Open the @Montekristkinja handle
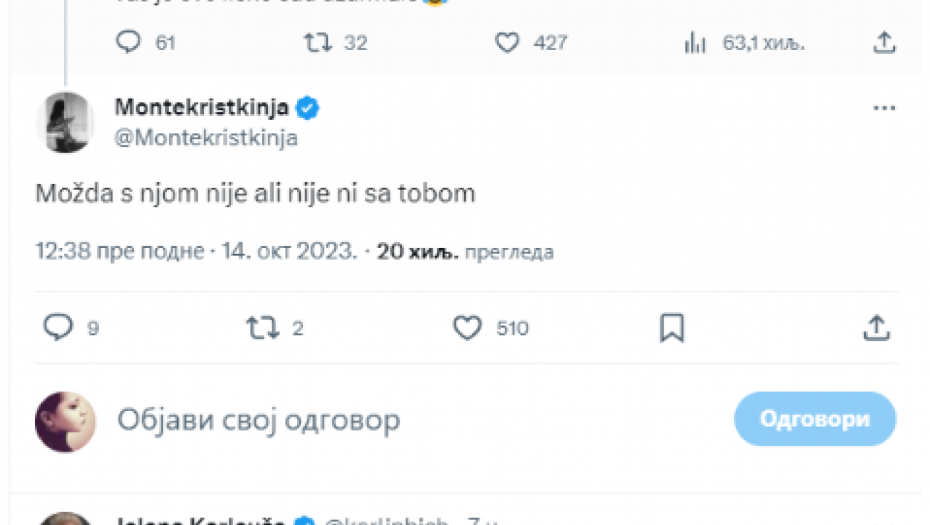The width and height of the screenshot is (930, 525). [x=206, y=138]
